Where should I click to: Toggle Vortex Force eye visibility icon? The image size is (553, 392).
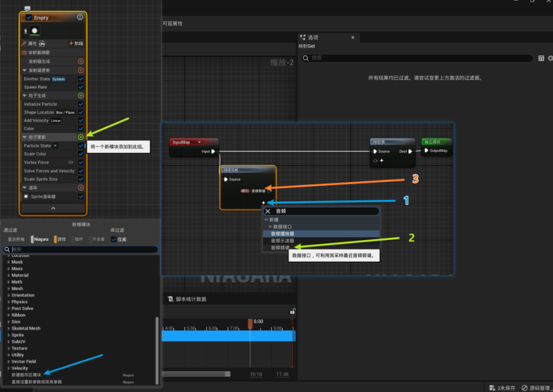tap(71, 162)
